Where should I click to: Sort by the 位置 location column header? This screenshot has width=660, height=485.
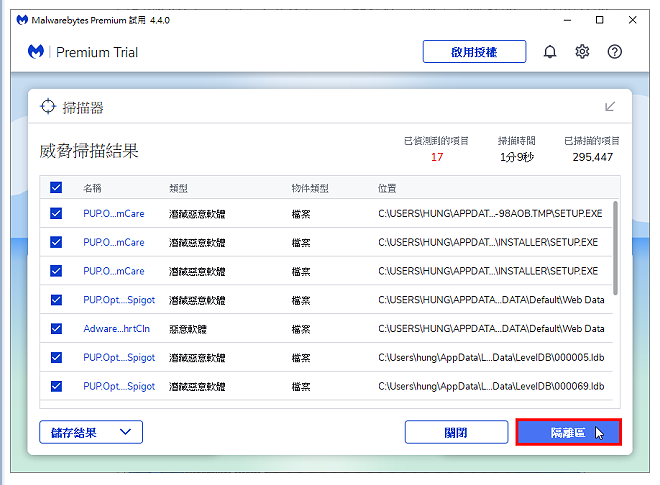[x=387, y=188]
